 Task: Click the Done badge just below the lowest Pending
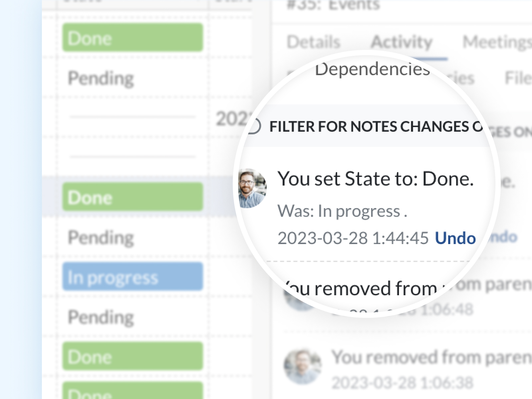point(132,357)
